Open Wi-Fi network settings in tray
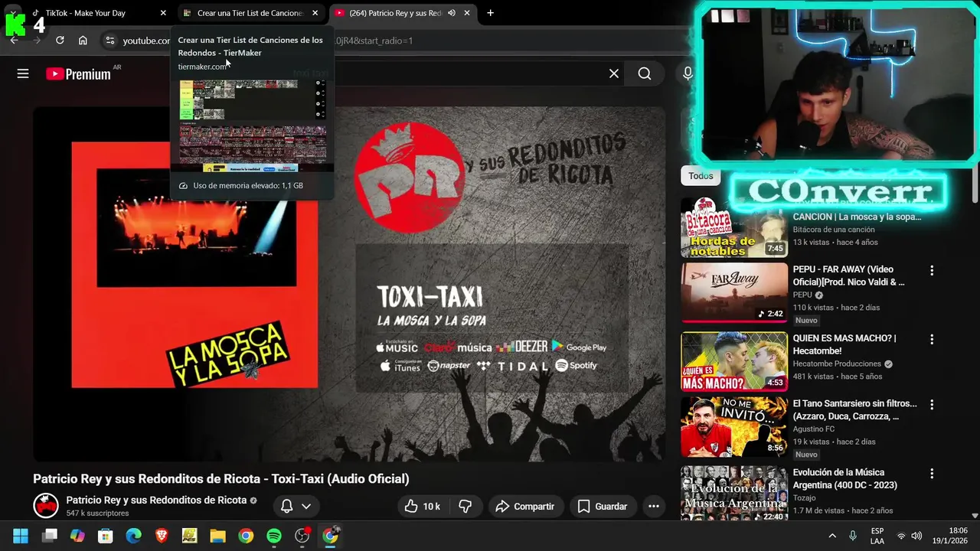This screenshot has width=980, height=551. point(901,536)
